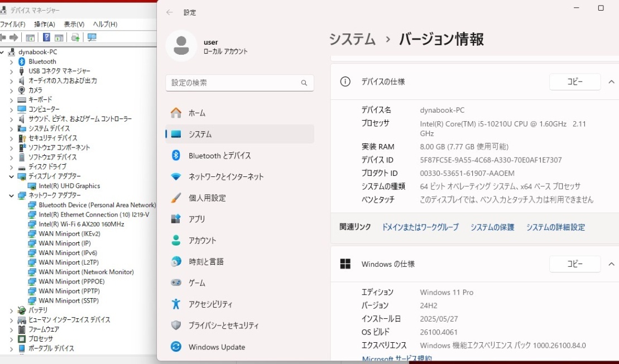
Task: Click the show/hide console tree icon in toolbar
Action: [x=30, y=37]
